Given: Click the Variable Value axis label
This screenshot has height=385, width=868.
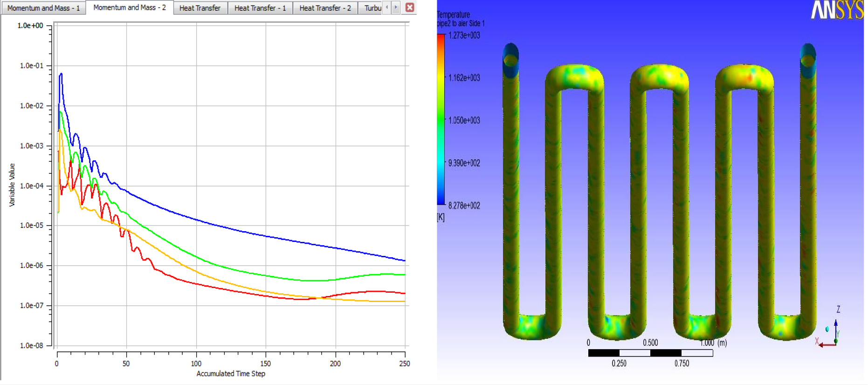Looking at the screenshot, I should coord(12,185).
